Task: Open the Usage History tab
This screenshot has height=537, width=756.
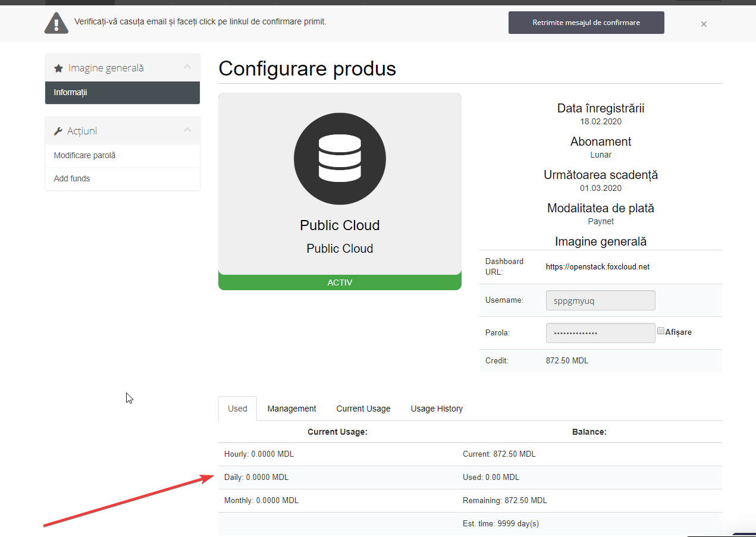Action: [x=437, y=409]
